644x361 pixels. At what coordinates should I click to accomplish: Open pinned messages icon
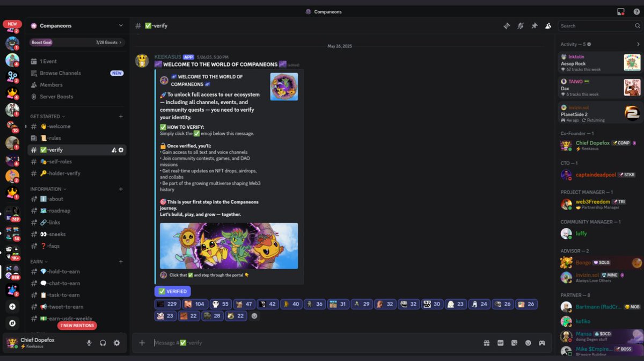pyautogui.click(x=534, y=26)
